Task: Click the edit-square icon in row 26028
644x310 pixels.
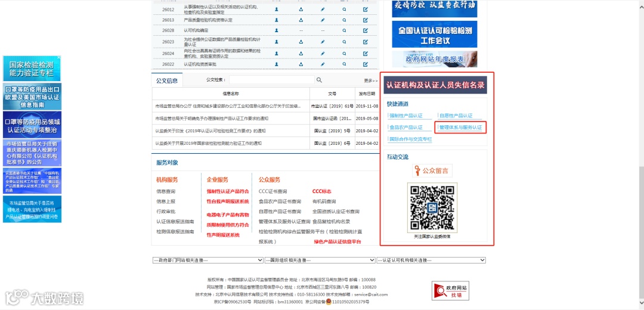Action: [x=366, y=30]
